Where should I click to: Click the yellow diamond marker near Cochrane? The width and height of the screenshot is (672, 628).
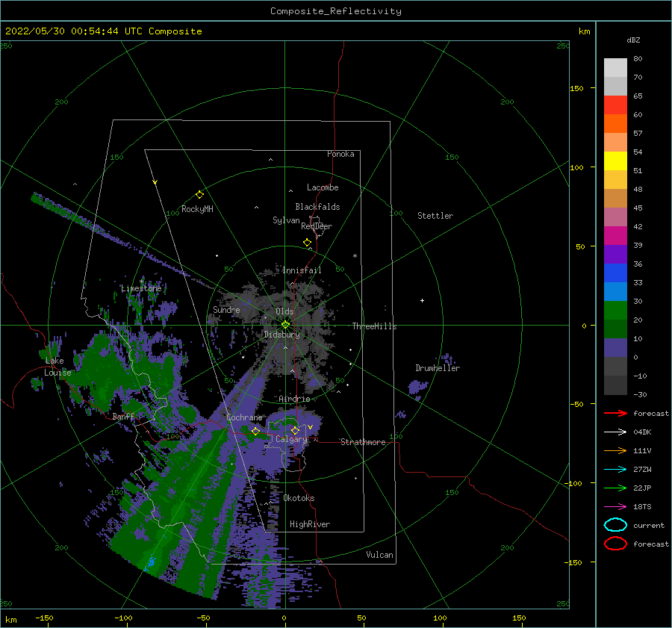point(256,431)
